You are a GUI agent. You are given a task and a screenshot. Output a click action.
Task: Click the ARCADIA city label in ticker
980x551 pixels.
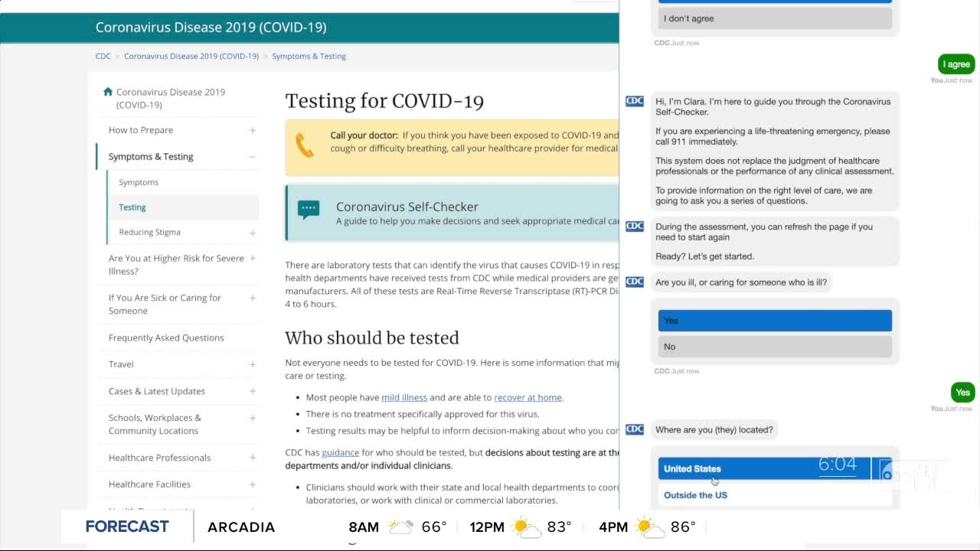point(241,527)
